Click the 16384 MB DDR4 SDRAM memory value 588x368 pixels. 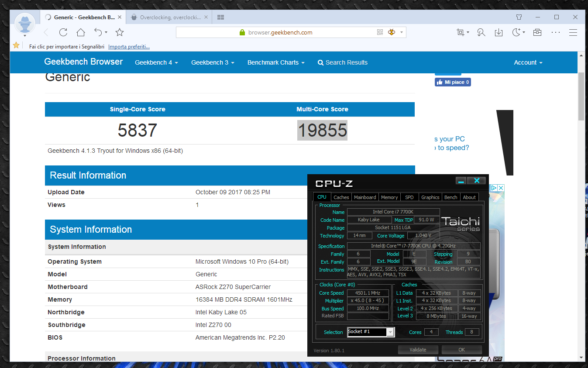244,299
